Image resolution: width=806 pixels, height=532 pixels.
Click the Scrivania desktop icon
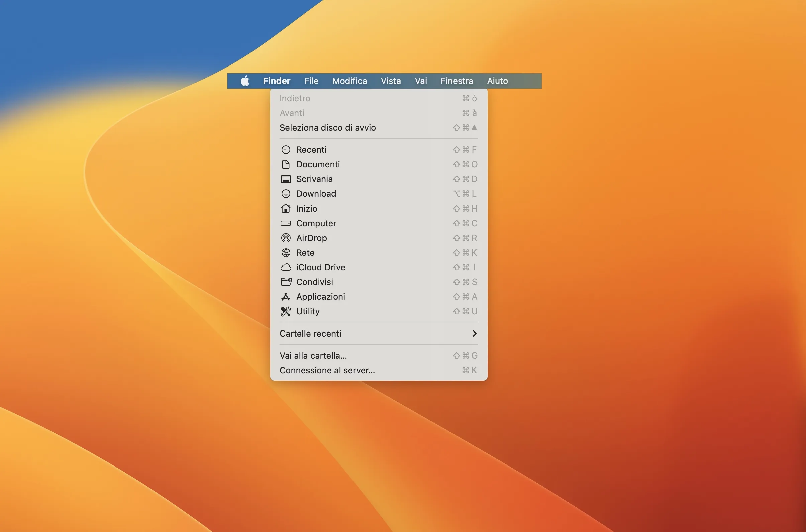(x=286, y=179)
